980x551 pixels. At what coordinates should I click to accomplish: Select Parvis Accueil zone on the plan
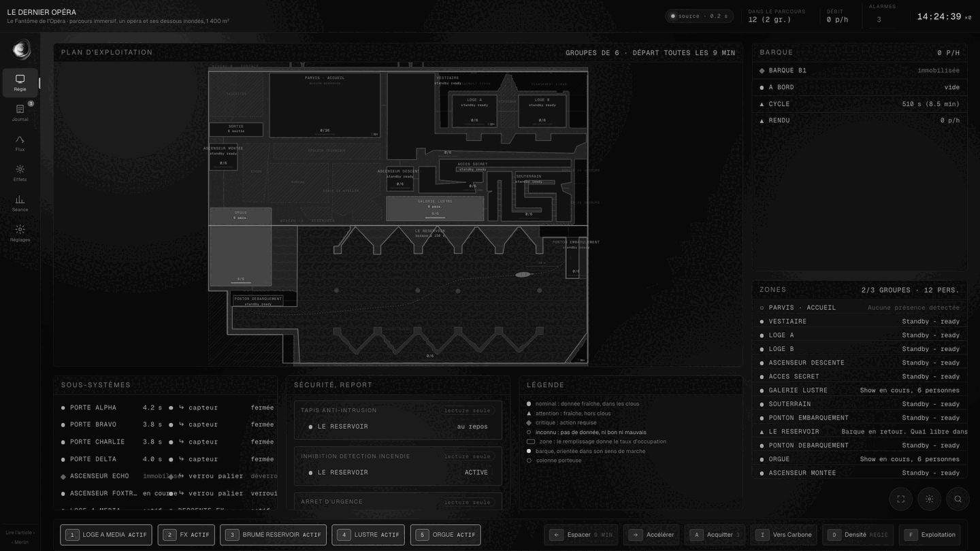(325, 105)
